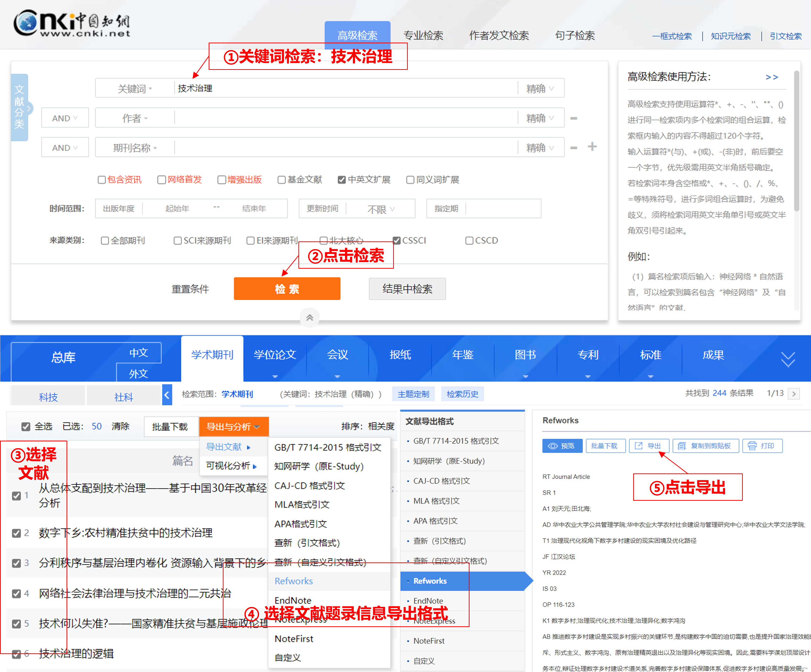
Task: Toggle the 网络首发 checkbox
Action: pos(162,180)
